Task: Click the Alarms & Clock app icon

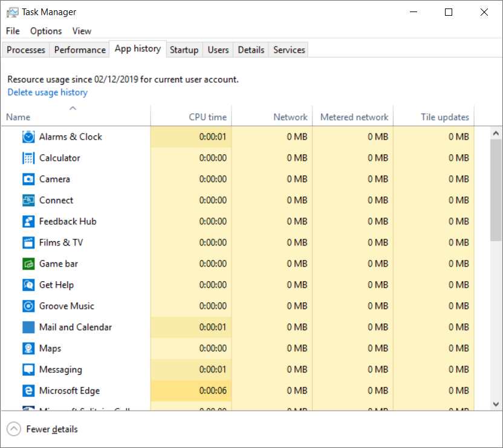Action: pos(28,137)
